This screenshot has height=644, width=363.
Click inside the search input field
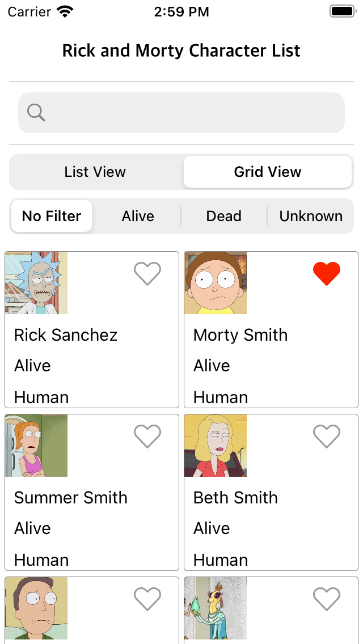coord(181,112)
